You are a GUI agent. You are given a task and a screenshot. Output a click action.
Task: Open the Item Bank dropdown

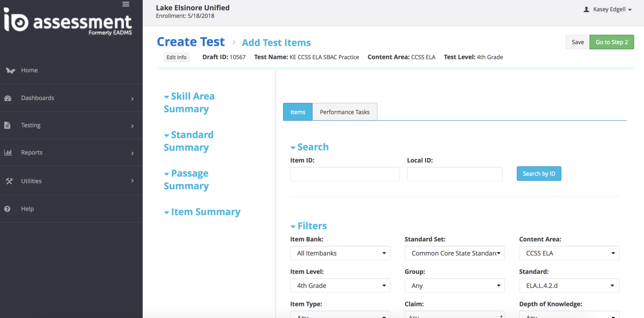pyautogui.click(x=340, y=253)
